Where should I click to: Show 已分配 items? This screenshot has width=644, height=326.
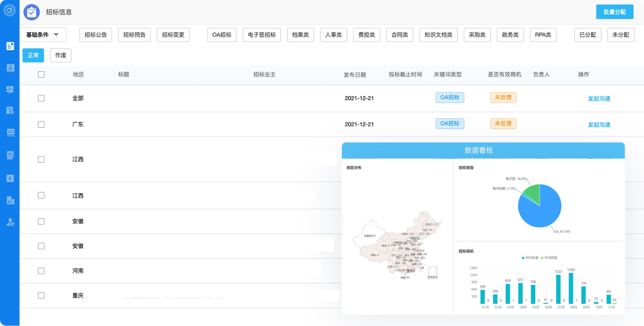coord(588,35)
